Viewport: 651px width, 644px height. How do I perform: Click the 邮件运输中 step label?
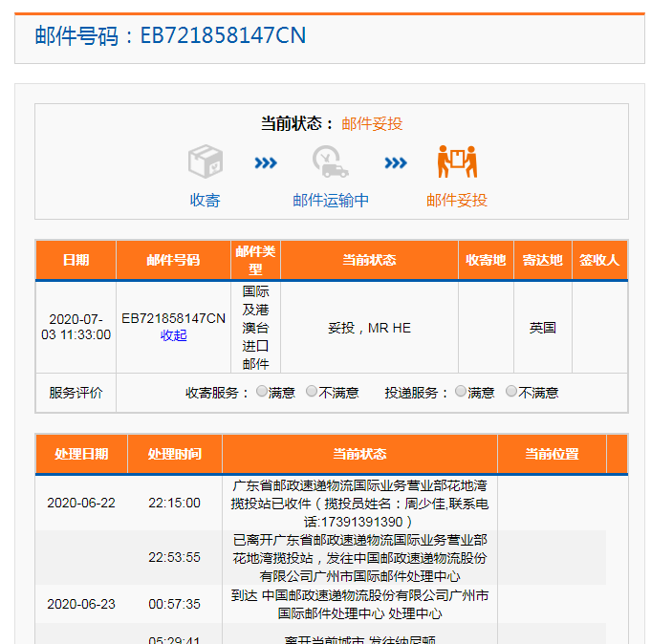[x=331, y=201]
